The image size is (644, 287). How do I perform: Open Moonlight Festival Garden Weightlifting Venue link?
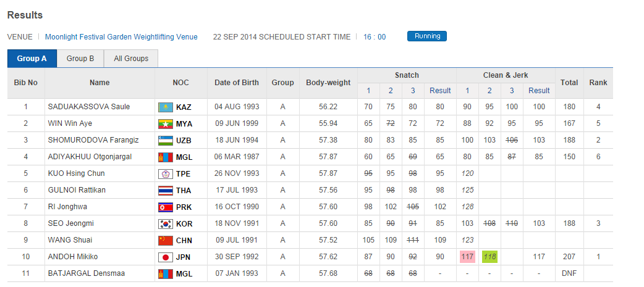coord(121,37)
